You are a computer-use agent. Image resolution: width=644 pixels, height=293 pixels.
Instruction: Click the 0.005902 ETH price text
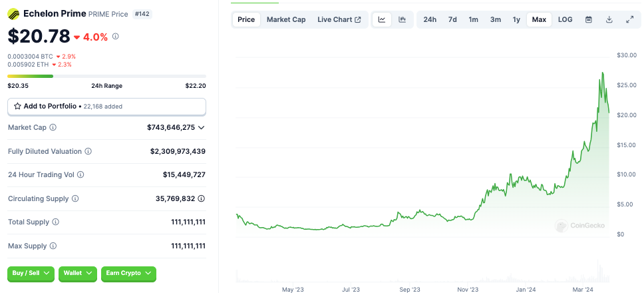tap(29, 65)
